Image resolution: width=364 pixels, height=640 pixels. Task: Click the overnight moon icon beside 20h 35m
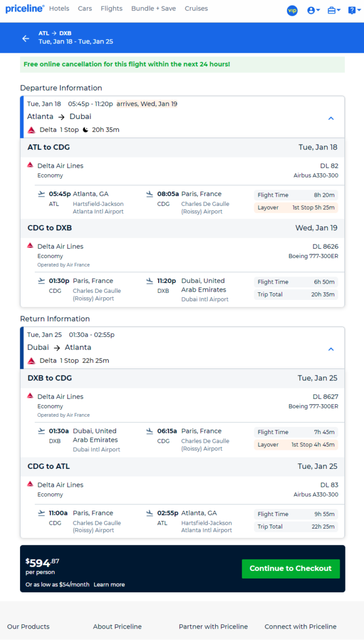pos(85,130)
